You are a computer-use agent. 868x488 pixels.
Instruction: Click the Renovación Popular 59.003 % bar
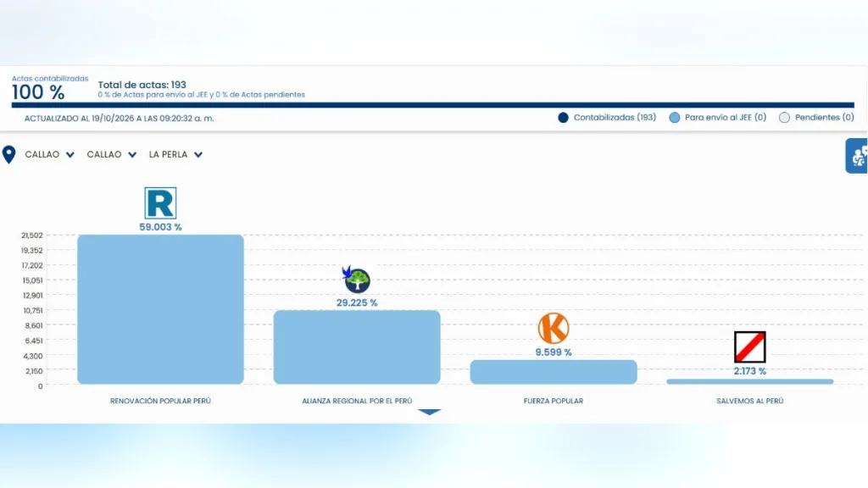coord(160,309)
